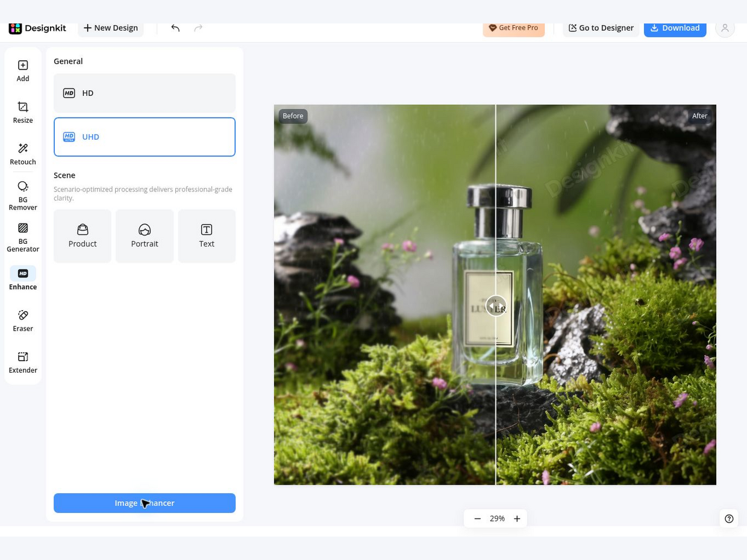The height and width of the screenshot is (560, 747).
Task: Open the help question mark icon
Action: (x=729, y=518)
